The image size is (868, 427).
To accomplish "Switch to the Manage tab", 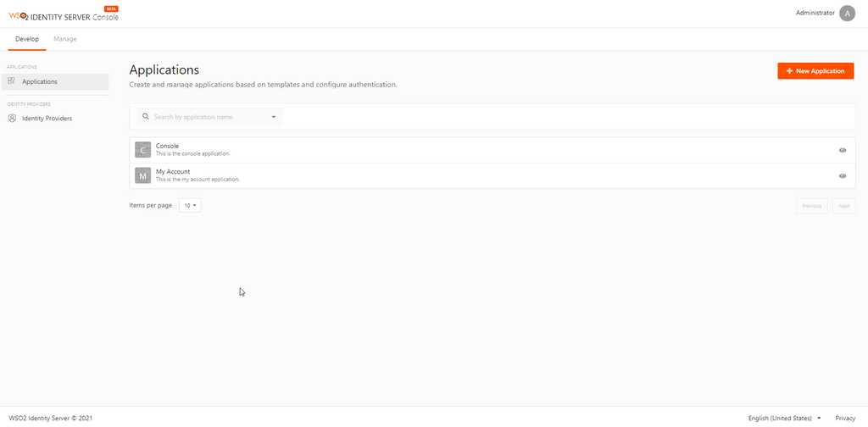I will point(64,39).
